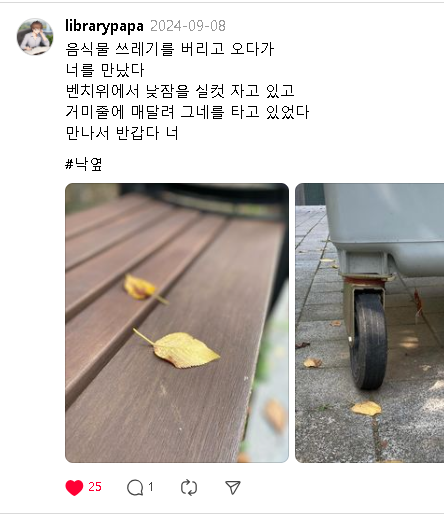View the list of 25 likes
444x517 pixels.
[x=95, y=487]
